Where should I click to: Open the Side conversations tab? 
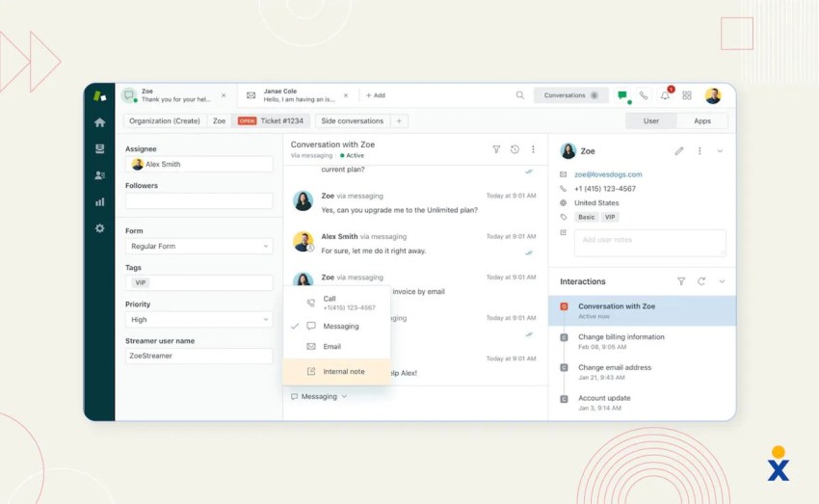pos(352,121)
